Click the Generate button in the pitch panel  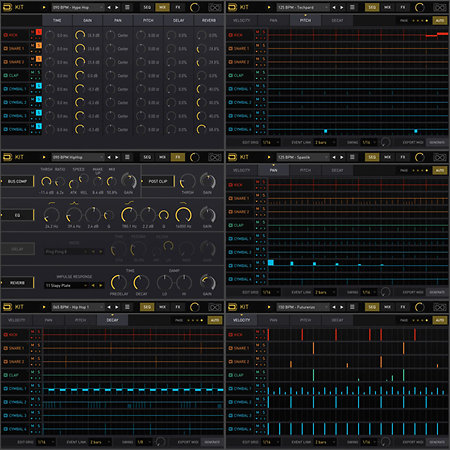point(437,143)
